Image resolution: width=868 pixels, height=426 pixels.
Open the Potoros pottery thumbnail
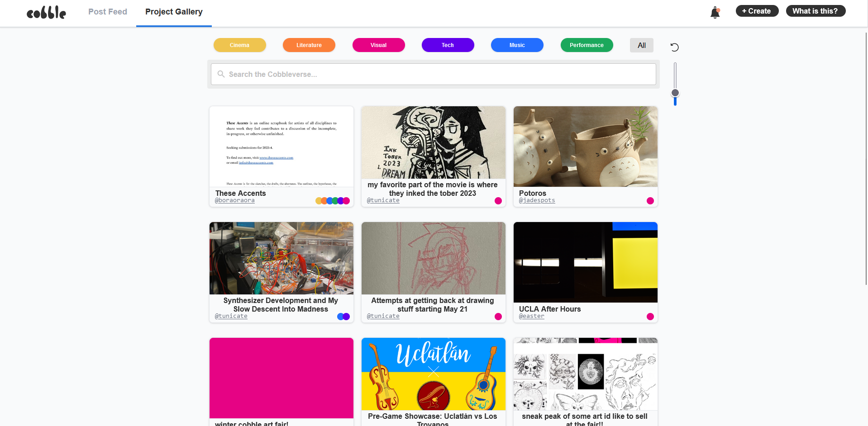tap(586, 147)
